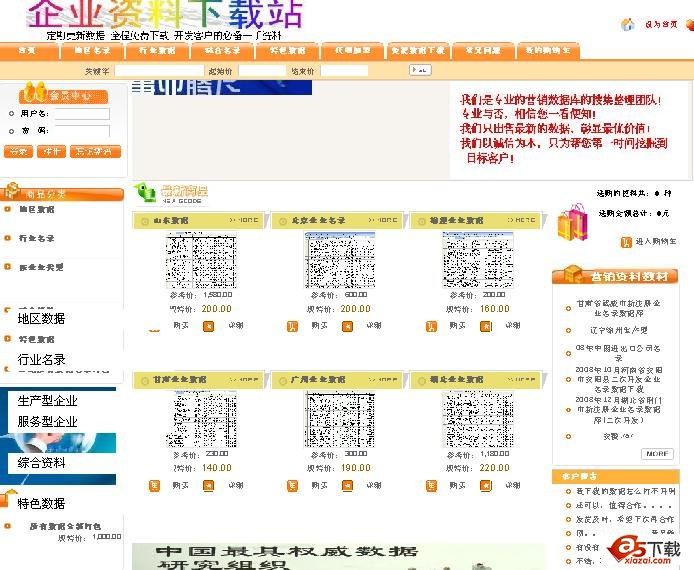The image size is (694, 570).
Task: Click the 服务型企业 sidebar link
Action: (x=47, y=421)
